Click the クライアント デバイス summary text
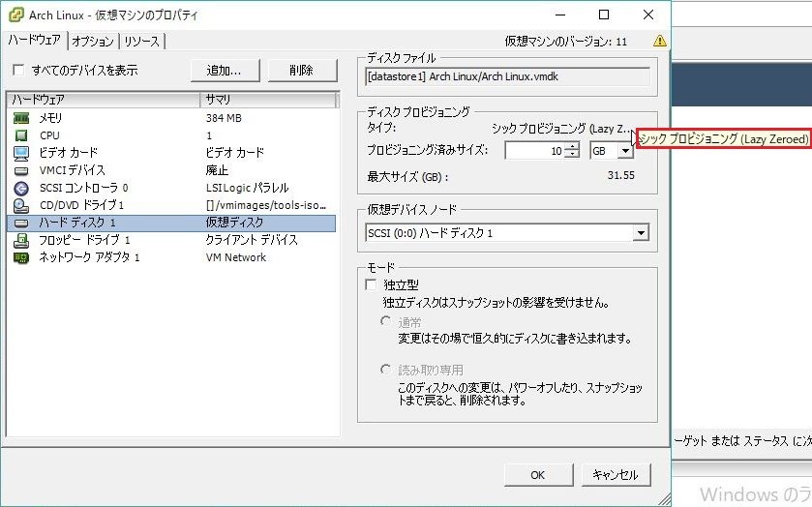 point(252,240)
